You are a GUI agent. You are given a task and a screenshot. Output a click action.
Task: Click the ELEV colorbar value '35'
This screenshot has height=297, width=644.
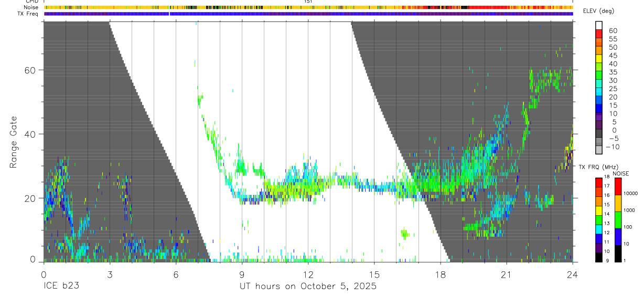(x=613, y=72)
